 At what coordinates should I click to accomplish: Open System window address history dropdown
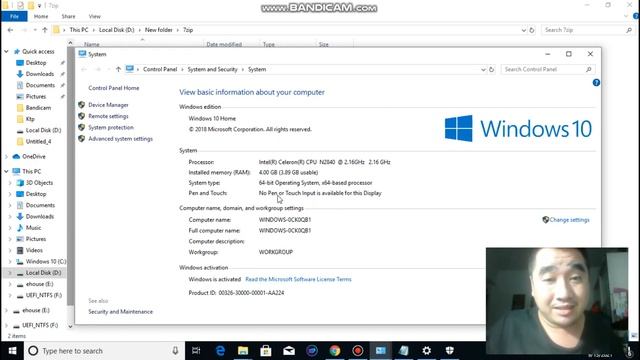tap(483, 69)
